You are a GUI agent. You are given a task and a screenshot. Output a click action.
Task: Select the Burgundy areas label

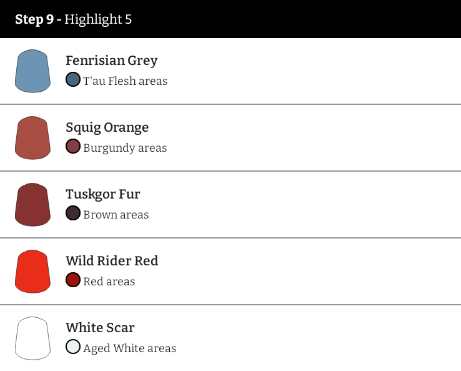tap(125, 148)
